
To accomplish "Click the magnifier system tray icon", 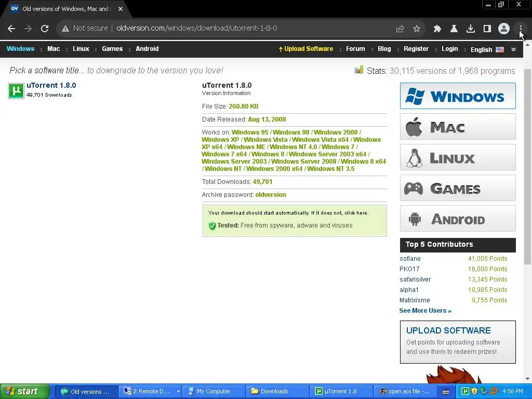I will point(494,391).
